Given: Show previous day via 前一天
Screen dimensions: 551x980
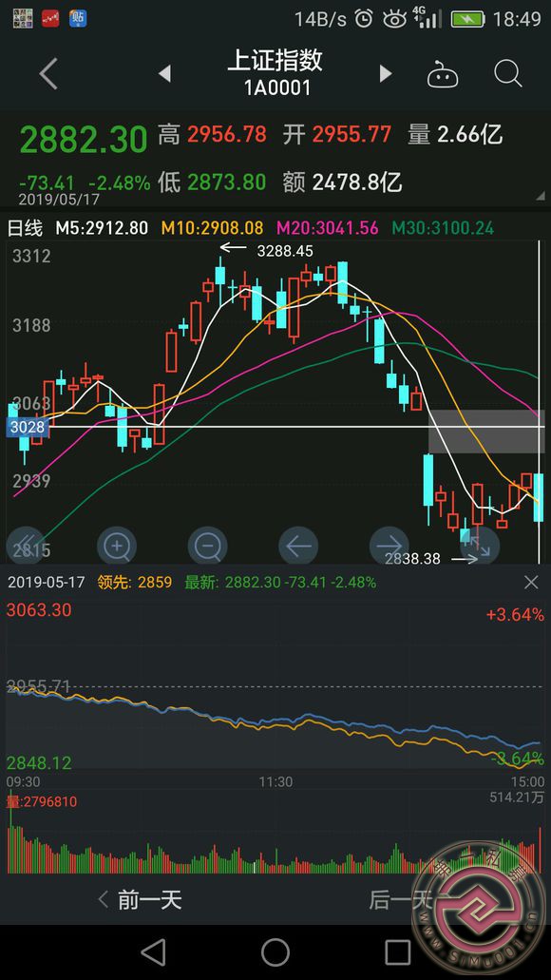Looking at the screenshot, I should (141, 900).
